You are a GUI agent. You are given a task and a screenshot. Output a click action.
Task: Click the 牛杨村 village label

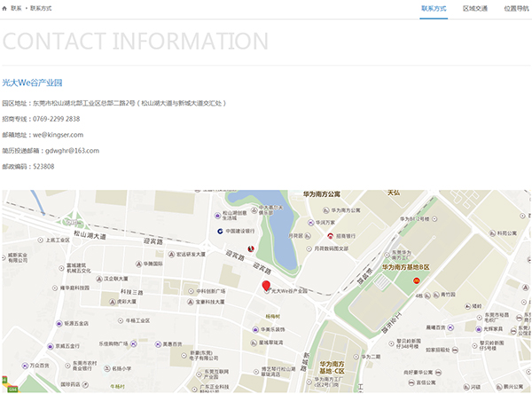(x=118, y=387)
